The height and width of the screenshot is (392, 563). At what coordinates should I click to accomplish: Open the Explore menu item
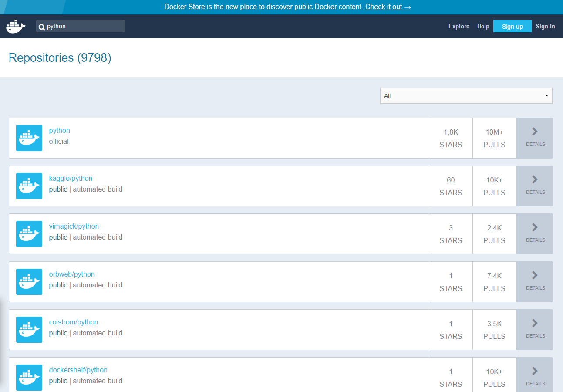click(459, 27)
